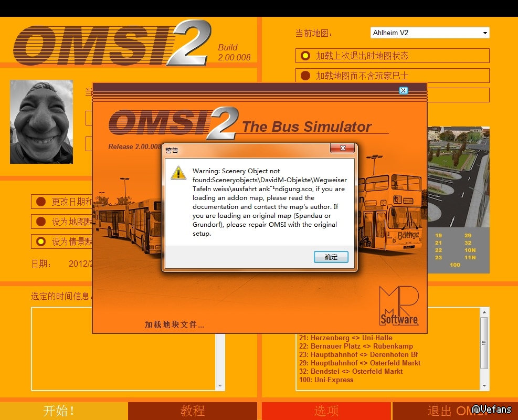Click the driver profile photo

coord(41,122)
